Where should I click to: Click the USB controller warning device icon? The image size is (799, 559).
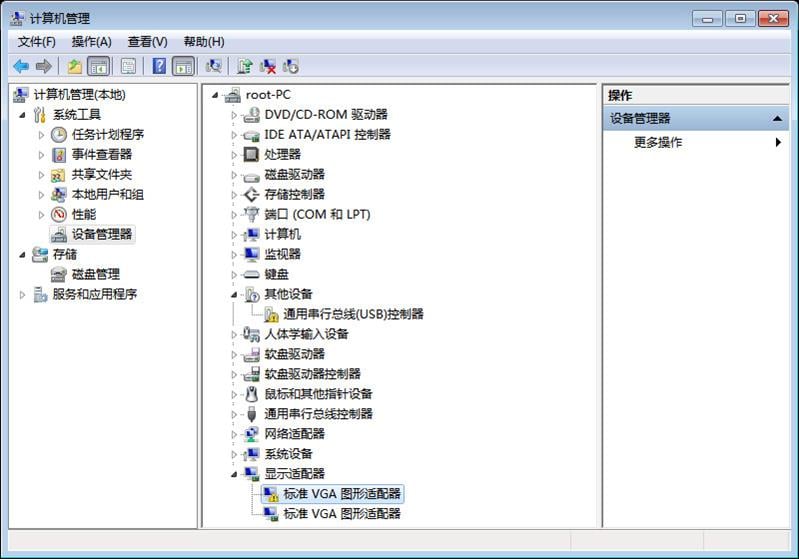[x=271, y=314]
